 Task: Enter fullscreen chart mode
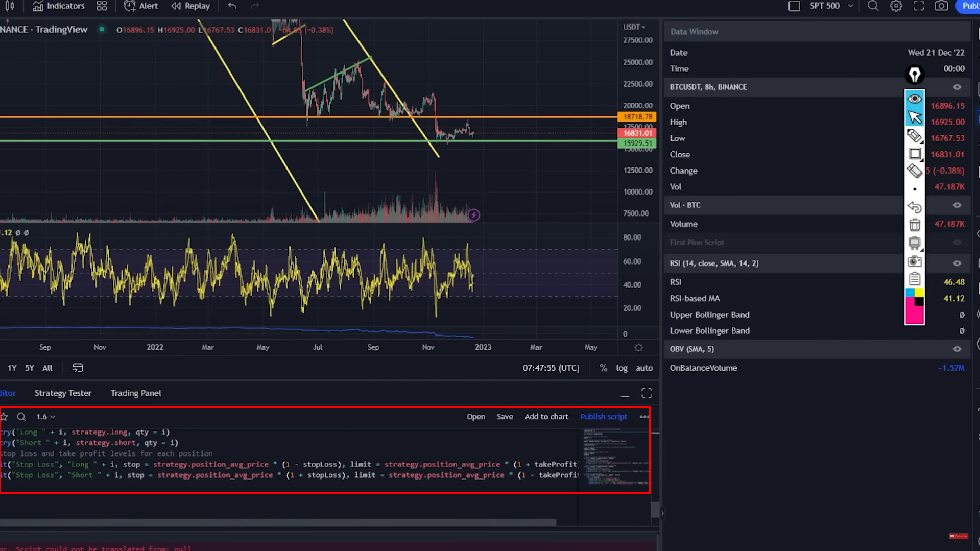click(x=919, y=6)
